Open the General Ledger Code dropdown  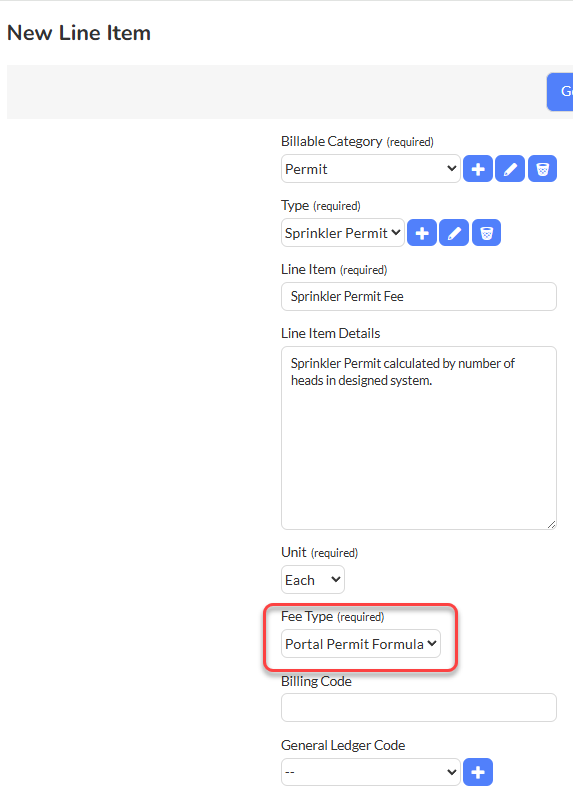[x=371, y=772]
